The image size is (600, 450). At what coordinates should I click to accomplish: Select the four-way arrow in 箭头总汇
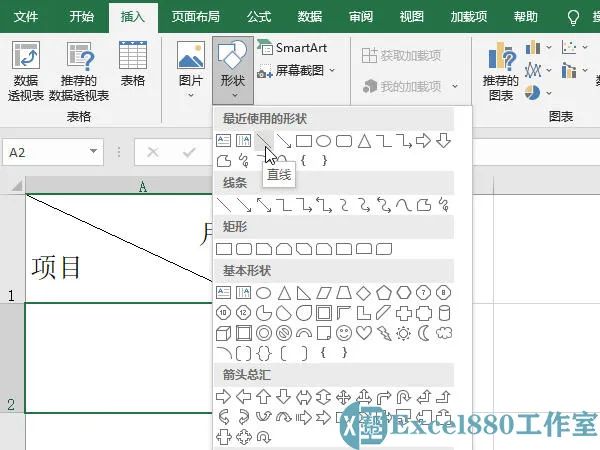[x=343, y=397]
